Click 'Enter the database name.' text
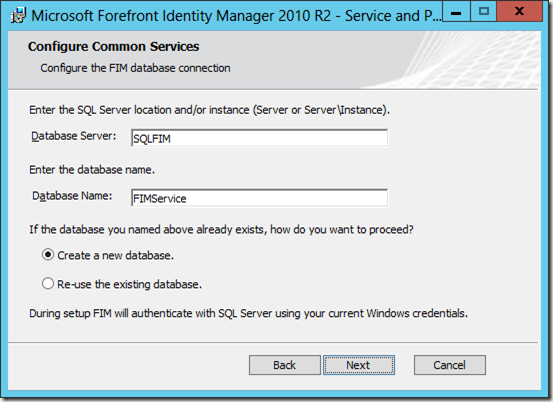Screen dimensions: 553x402 [92, 170]
